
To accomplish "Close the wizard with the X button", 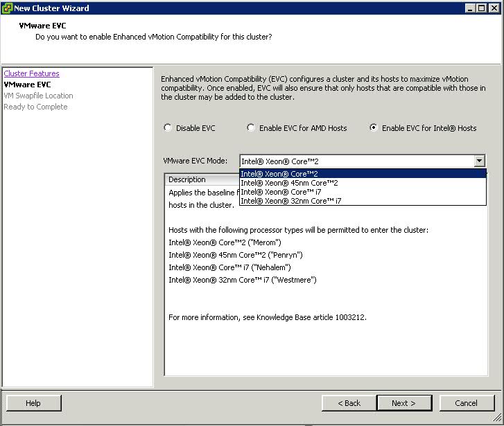I will click(494, 8).
